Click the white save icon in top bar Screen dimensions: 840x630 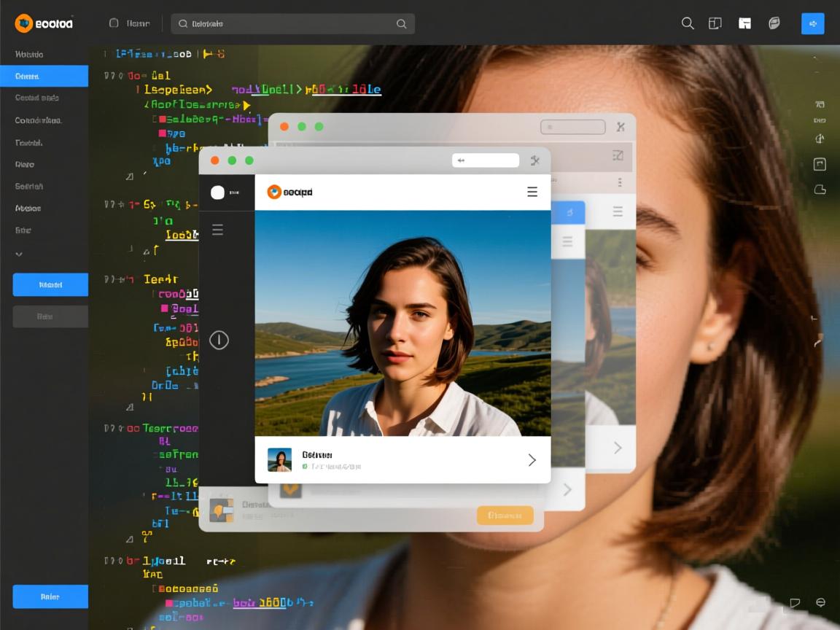pos(744,23)
